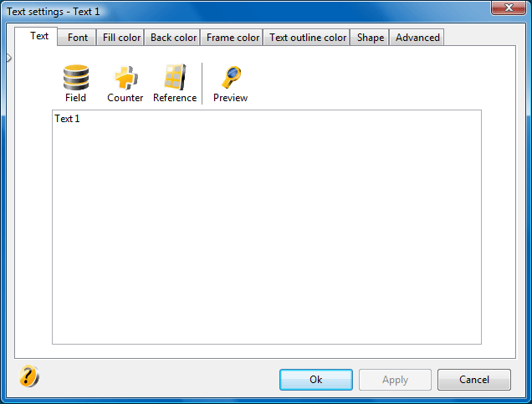Open the Advanced tab

(x=417, y=38)
